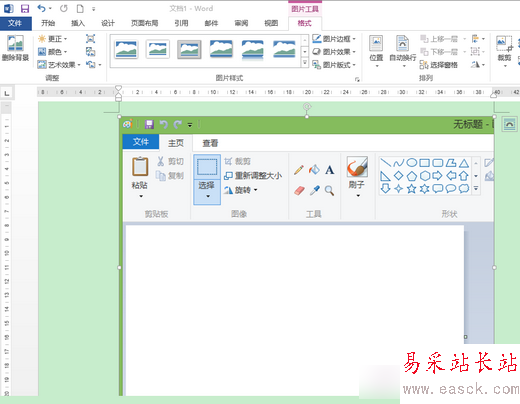This screenshot has width=520, height=404.
Task: Click the right indent marker on the ruler
Action: pyautogui.click(x=493, y=95)
